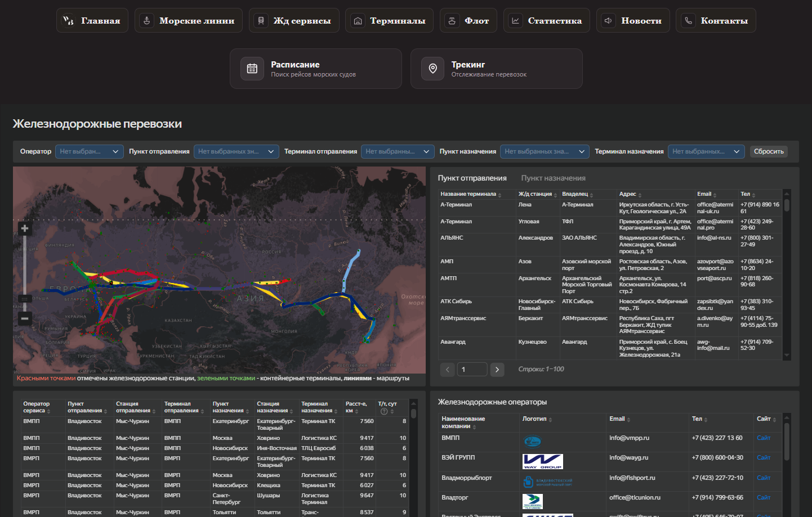Sort terminals table by Email column
Viewport: 812px width, 517px height.
point(707,194)
